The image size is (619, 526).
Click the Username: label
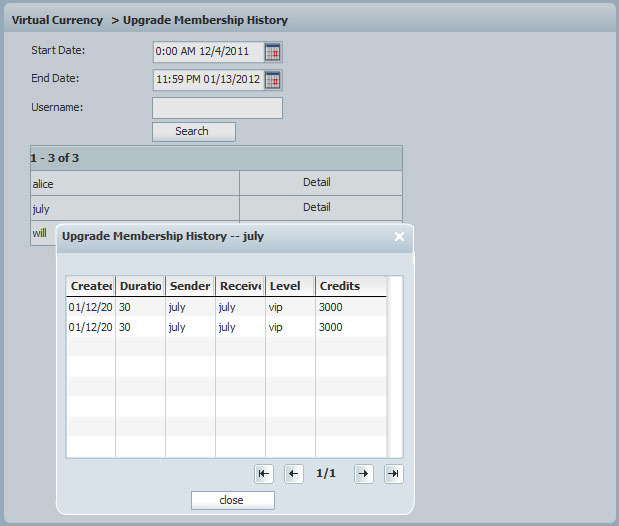pos(57,107)
